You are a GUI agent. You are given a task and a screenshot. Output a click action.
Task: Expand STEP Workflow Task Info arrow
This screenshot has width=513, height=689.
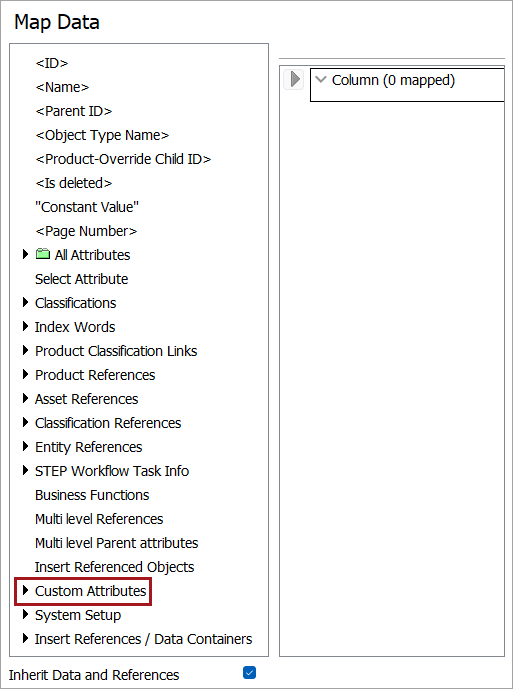click(x=25, y=470)
